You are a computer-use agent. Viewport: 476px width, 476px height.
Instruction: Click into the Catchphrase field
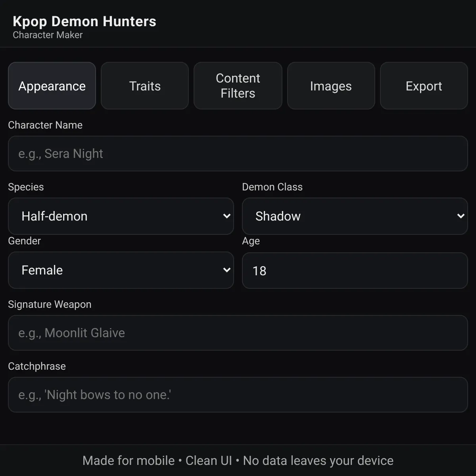[238, 395]
